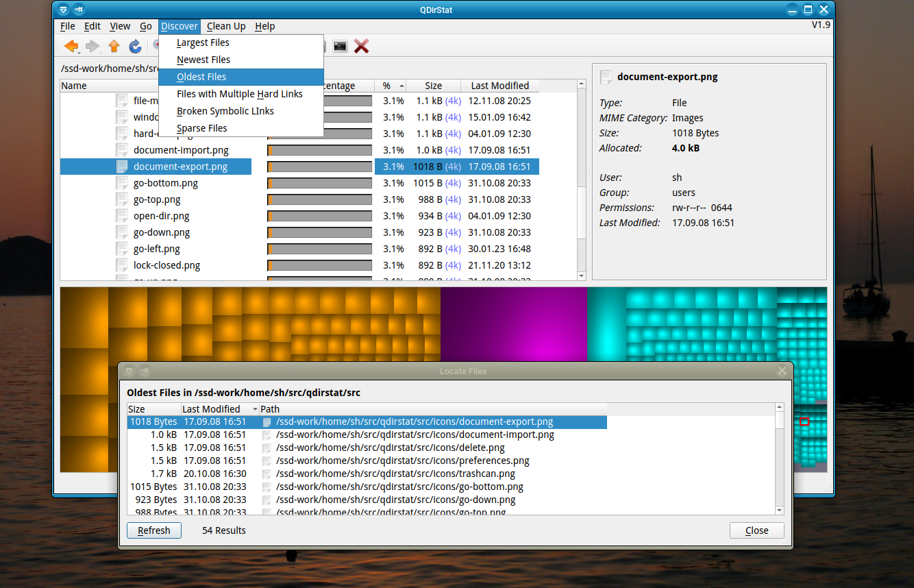The height and width of the screenshot is (588, 914).
Task: Open the Locate Files window menu button
Action: [129, 371]
